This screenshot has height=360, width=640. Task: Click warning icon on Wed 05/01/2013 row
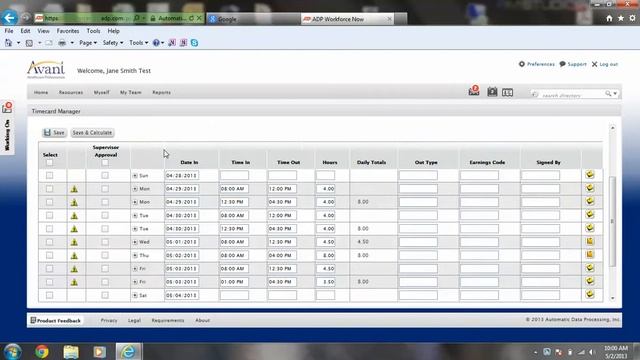point(74,242)
